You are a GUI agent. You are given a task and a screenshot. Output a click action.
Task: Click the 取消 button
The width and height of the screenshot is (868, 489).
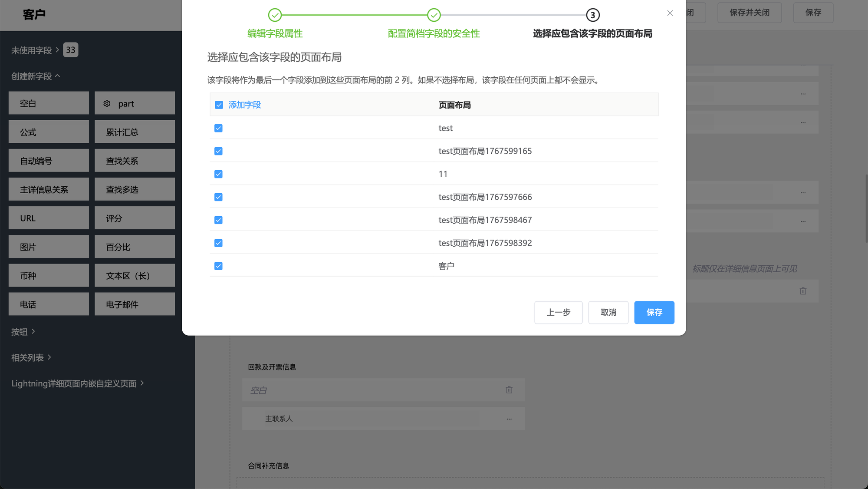(608, 312)
